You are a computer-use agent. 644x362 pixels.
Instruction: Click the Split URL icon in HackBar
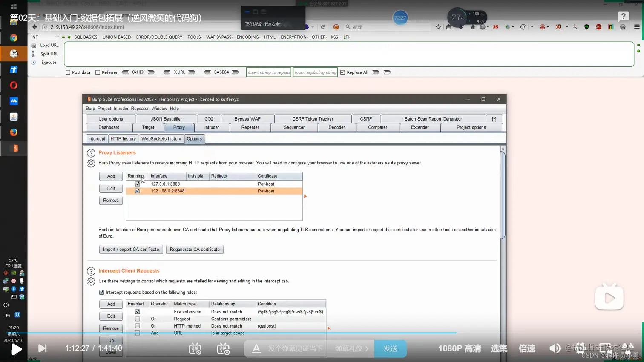tap(33, 54)
